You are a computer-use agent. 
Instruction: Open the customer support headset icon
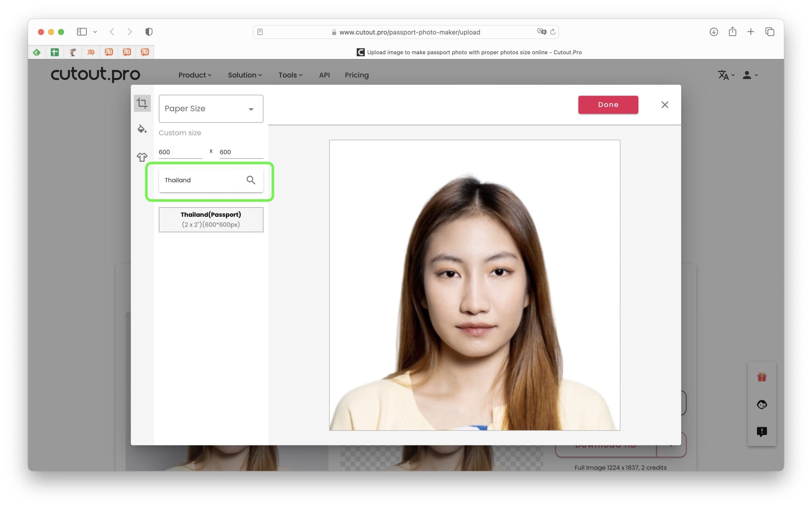coord(762,405)
